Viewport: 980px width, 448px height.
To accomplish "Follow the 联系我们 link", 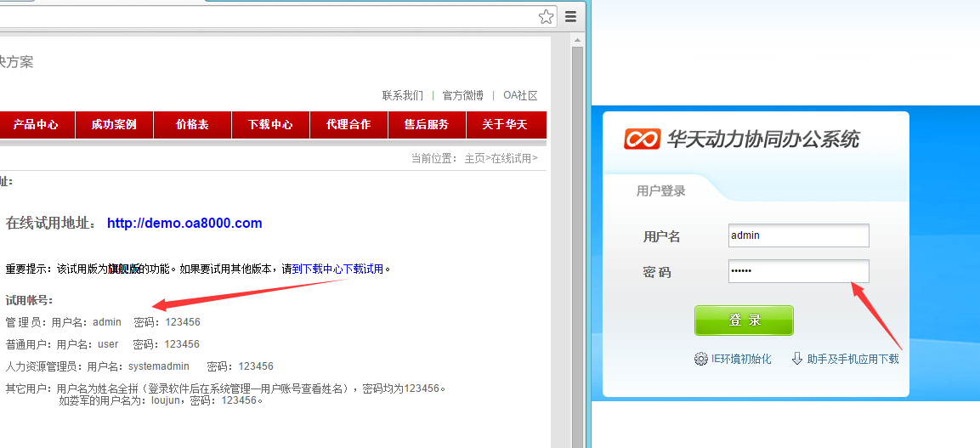I will [403, 95].
